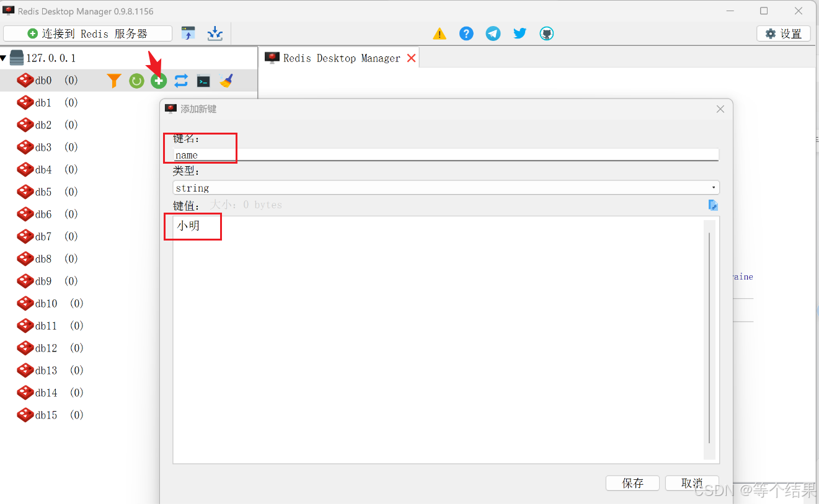Close the Redis Desktop Manager tab
The image size is (819, 504).
coord(411,58)
